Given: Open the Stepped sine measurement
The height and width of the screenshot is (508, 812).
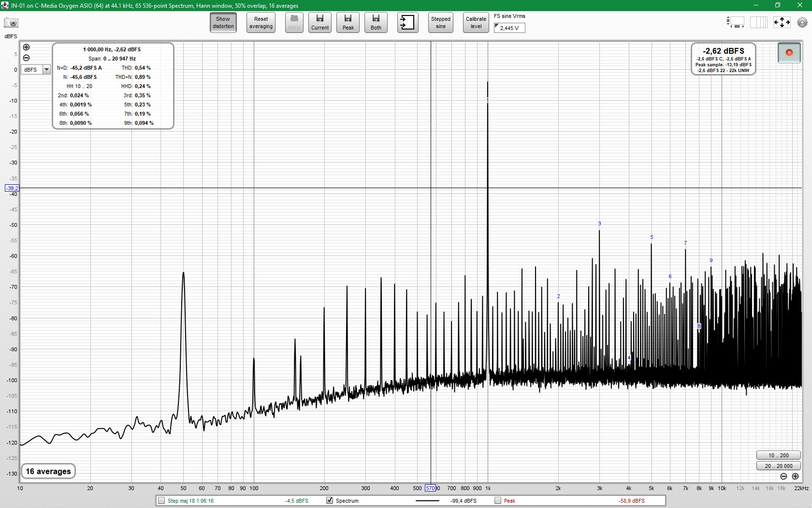Looking at the screenshot, I should [441, 23].
